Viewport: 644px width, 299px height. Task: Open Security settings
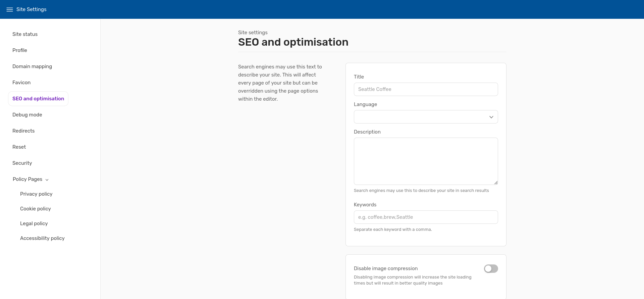[x=22, y=163]
